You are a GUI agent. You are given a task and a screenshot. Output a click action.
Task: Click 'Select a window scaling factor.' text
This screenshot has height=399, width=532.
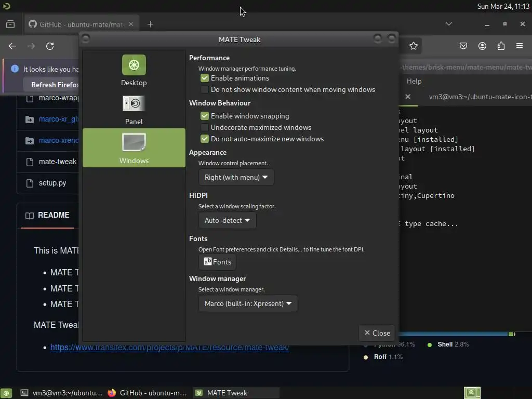(x=237, y=206)
